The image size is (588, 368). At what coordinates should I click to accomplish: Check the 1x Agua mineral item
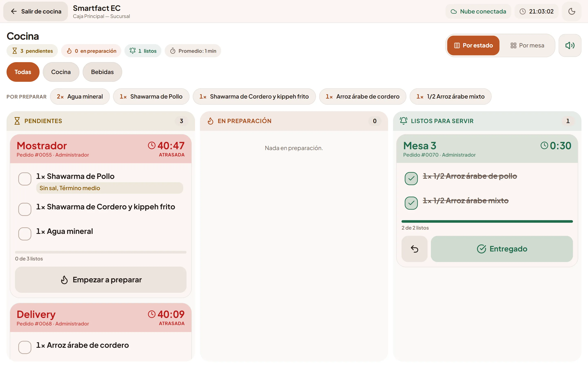(25, 234)
